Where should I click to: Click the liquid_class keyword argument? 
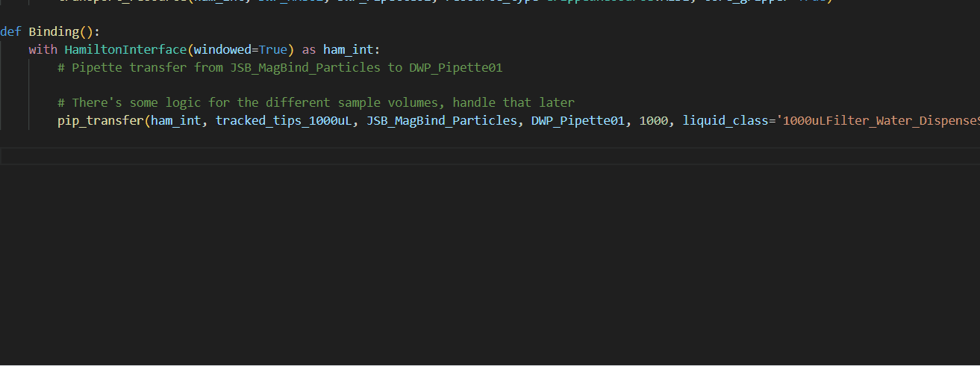(x=725, y=120)
